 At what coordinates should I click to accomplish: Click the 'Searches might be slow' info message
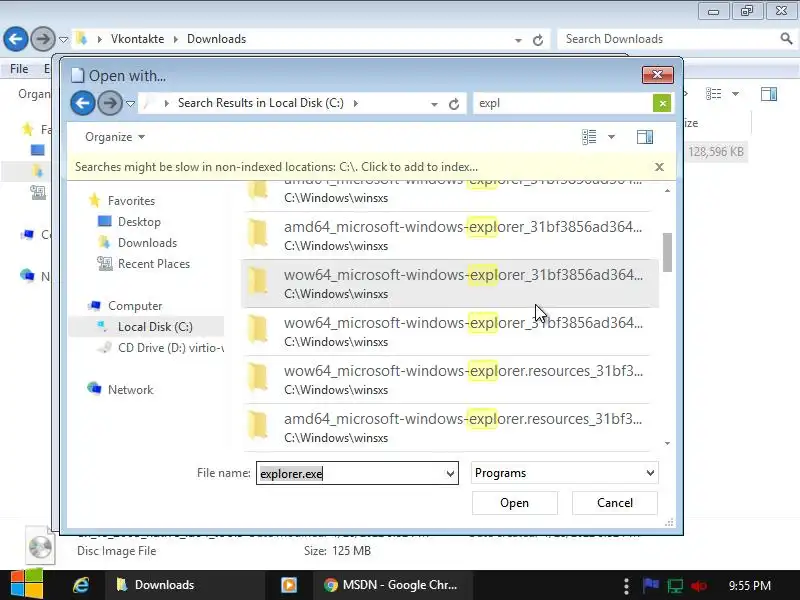pyautogui.click(x=276, y=167)
